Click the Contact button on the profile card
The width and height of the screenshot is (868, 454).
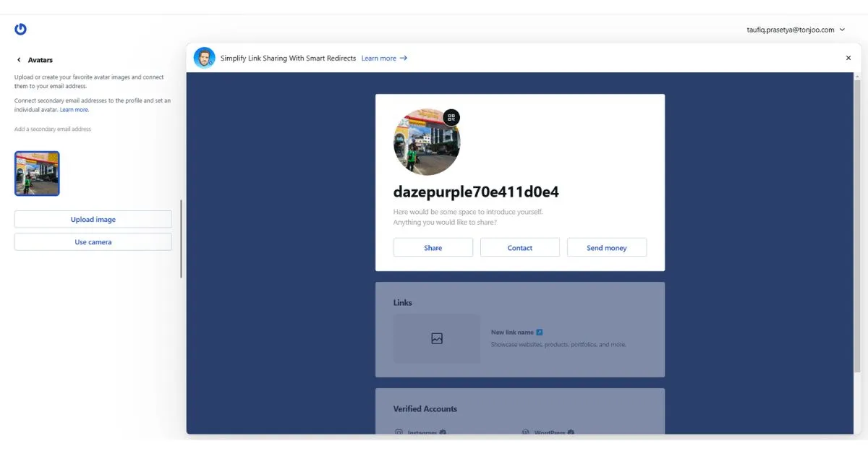tap(519, 247)
